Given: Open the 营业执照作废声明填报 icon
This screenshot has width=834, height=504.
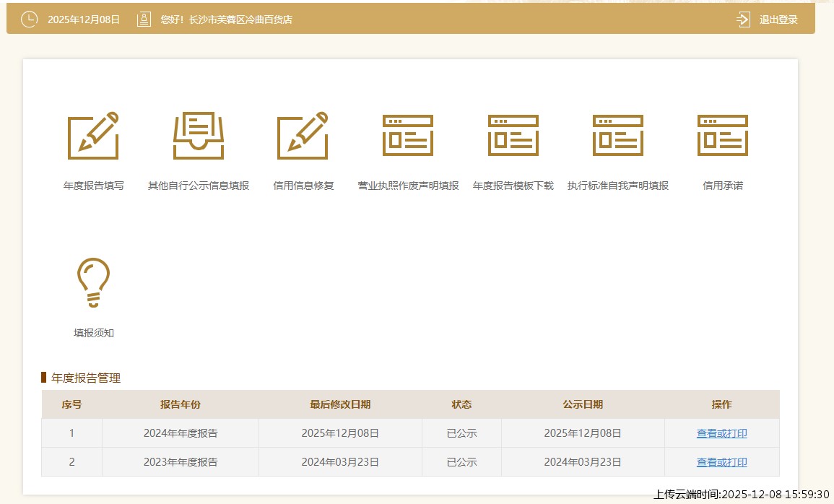Looking at the screenshot, I should coord(408,136).
